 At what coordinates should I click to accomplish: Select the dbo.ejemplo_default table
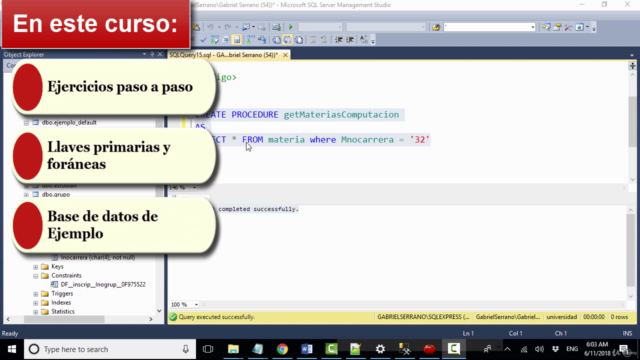coord(69,122)
